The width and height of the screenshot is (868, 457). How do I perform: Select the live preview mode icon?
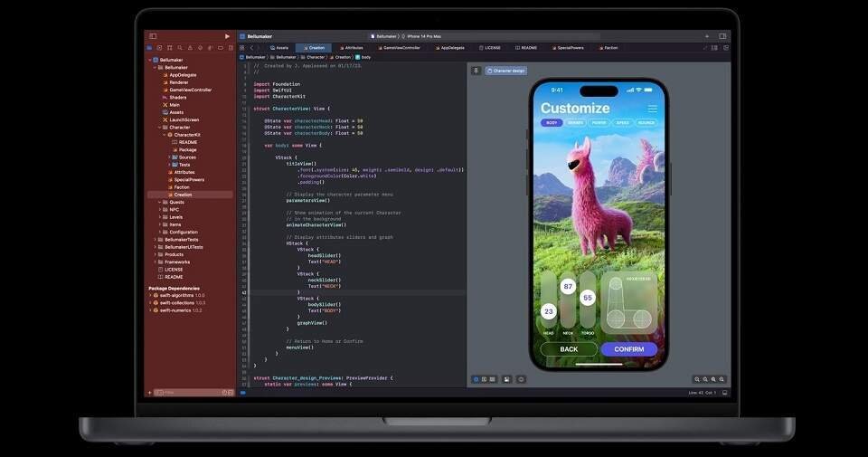point(476,379)
